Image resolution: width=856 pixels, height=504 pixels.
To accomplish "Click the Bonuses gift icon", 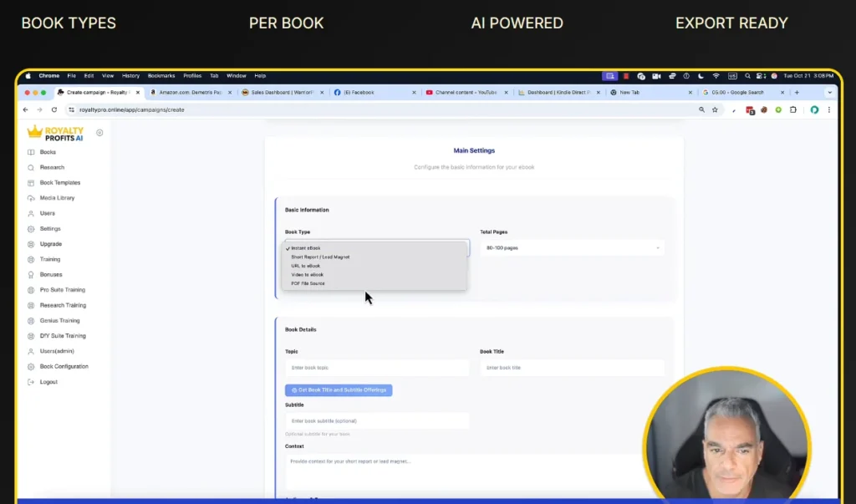I will point(30,274).
